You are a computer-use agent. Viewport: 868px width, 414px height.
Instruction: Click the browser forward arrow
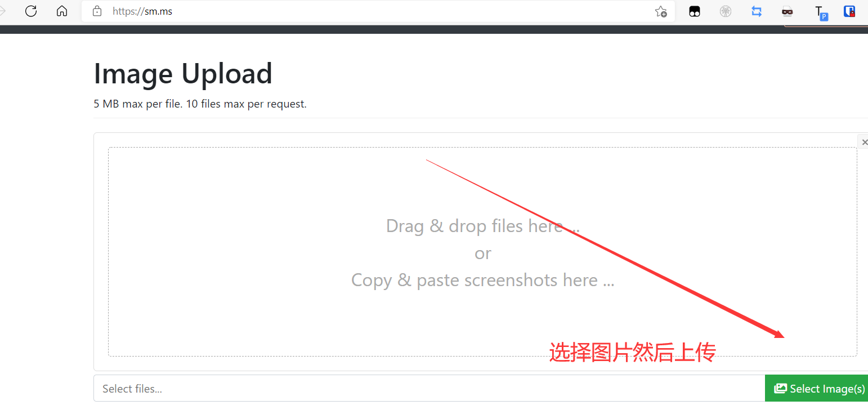(x=2, y=11)
